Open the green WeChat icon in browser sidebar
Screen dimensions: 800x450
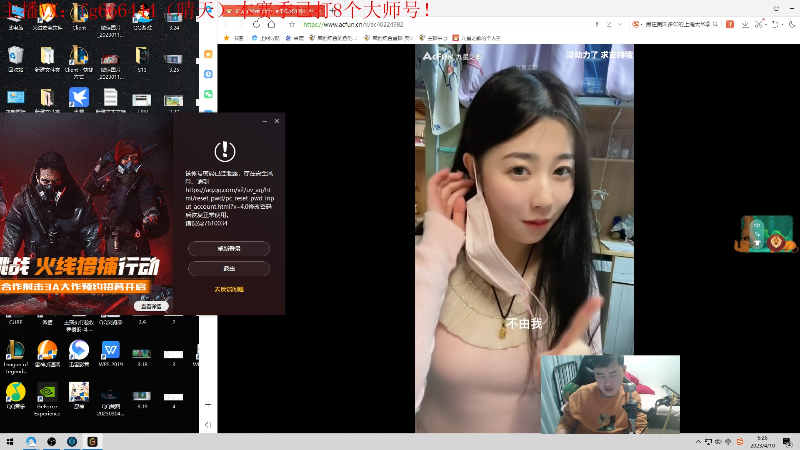[208, 94]
